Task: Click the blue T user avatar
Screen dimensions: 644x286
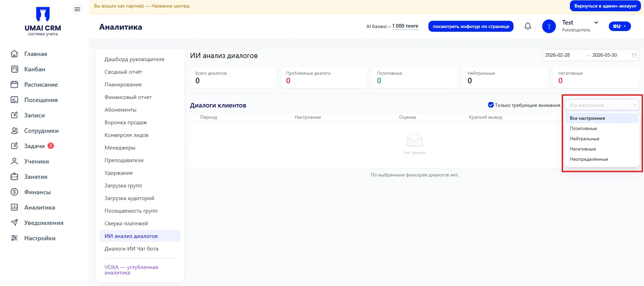Action: click(549, 26)
